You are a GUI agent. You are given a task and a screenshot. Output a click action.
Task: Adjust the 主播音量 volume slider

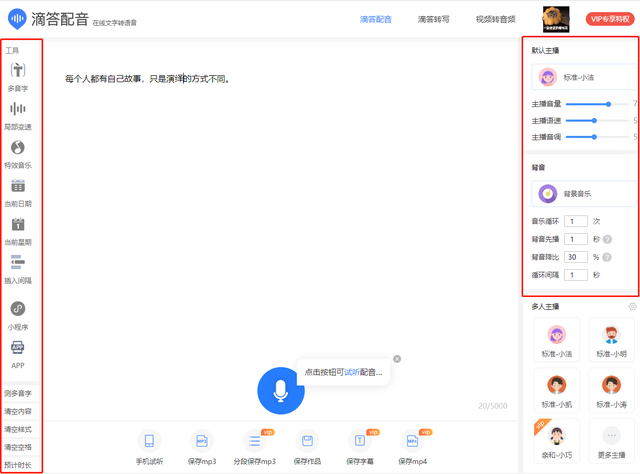click(597, 104)
